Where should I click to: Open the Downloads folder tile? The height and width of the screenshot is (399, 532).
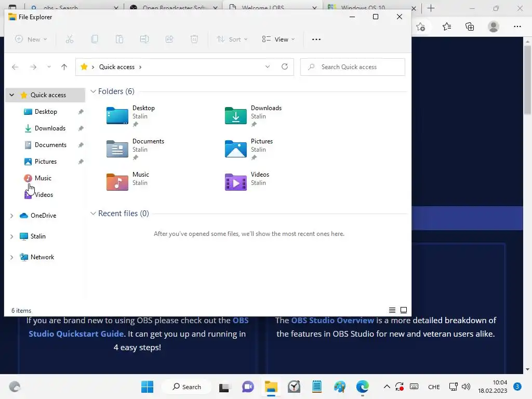pyautogui.click(x=253, y=116)
